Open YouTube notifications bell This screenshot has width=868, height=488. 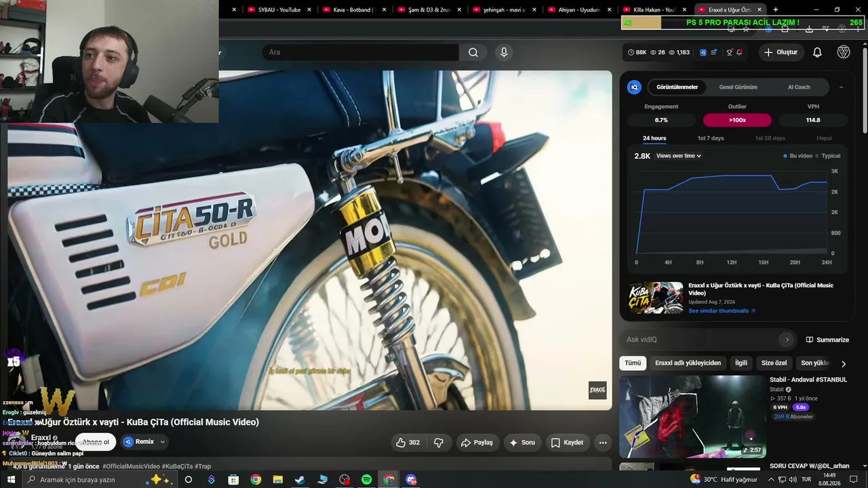coord(817,52)
